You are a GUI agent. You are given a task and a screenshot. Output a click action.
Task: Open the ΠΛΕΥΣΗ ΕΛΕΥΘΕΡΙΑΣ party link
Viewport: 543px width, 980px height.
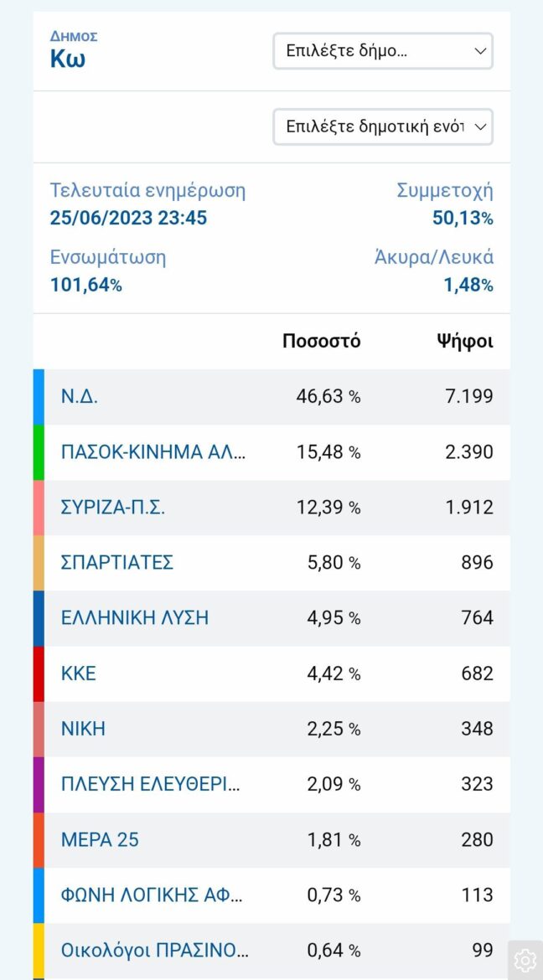pos(151,784)
